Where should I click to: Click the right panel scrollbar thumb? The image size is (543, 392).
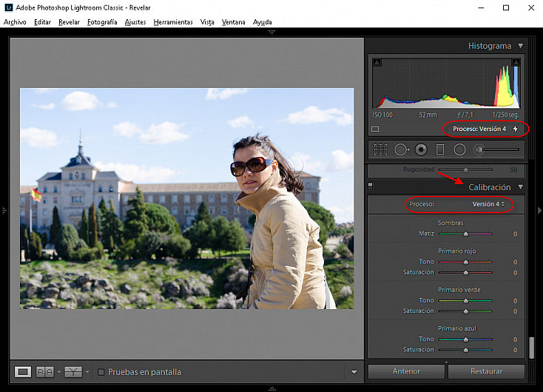[532, 348]
